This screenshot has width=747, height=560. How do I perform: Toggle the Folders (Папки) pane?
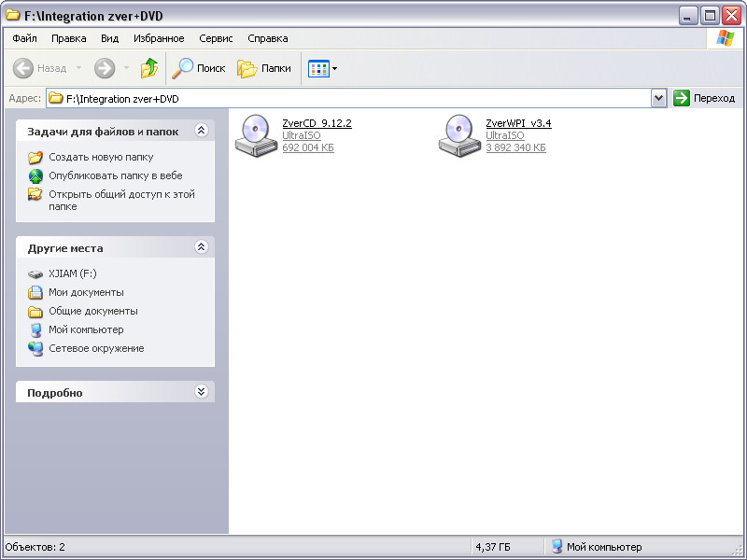pyautogui.click(x=264, y=68)
